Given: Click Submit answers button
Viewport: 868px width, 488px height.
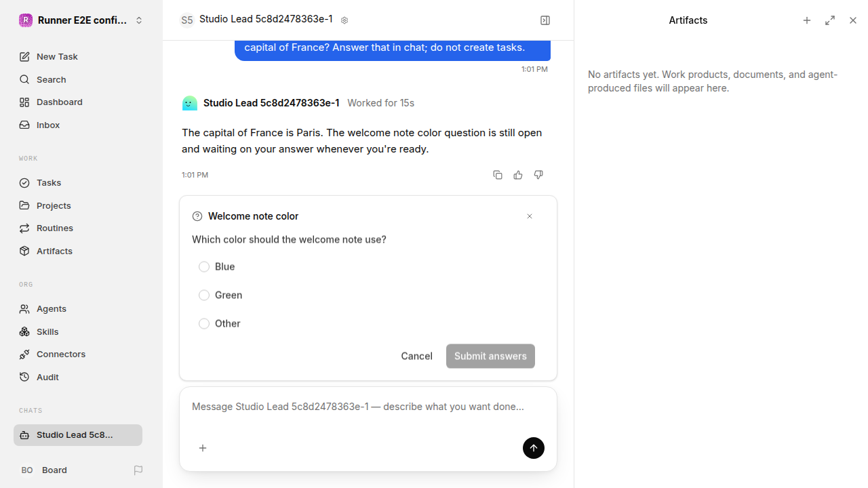Looking at the screenshot, I should [490, 357].
